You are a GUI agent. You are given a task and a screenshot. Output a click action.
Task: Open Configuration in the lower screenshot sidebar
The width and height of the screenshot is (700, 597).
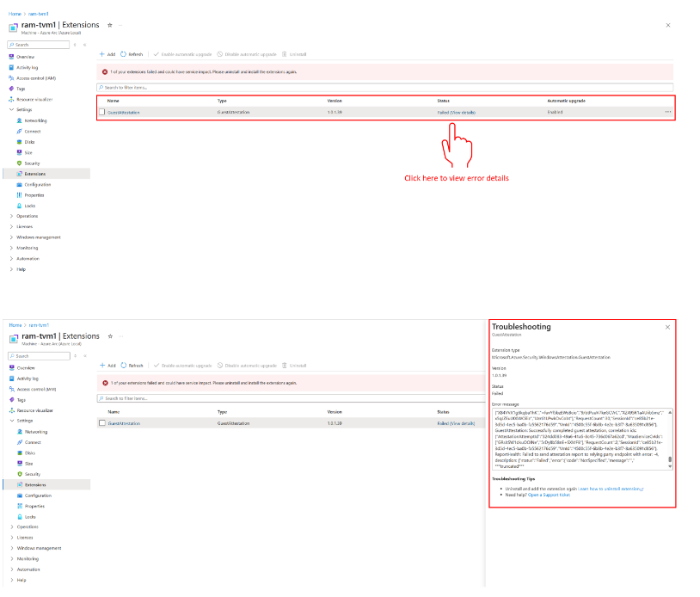(38, 495)
